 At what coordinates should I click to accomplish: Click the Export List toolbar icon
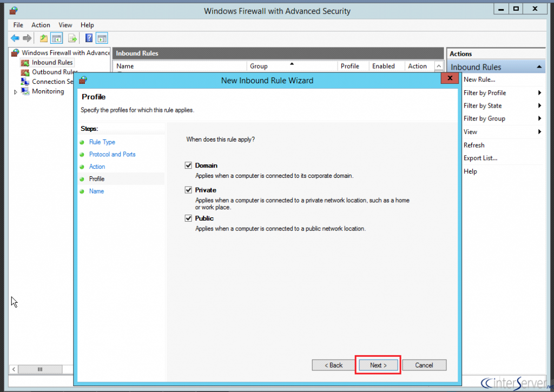click(72, 38)
